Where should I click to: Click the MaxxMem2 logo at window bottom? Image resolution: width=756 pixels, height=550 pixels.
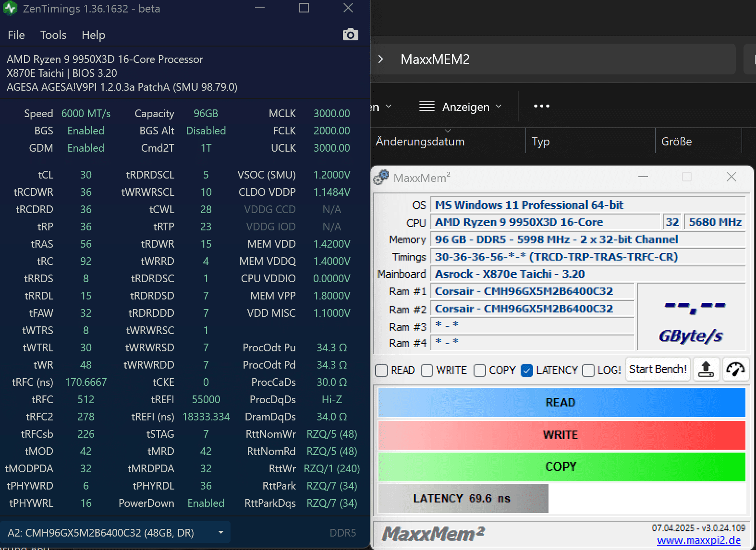[x=433, y=534]
